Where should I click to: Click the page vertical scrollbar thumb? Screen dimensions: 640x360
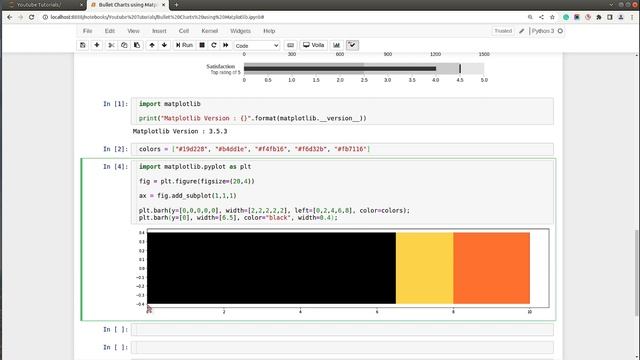click(637, 273)
